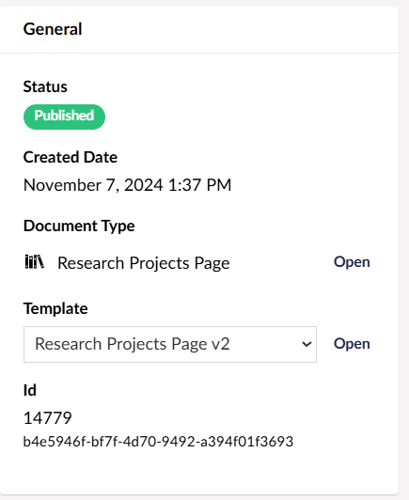409x500 pixels.
Task: Expand the Template dropdown chevron arrow
Action: 306,344
